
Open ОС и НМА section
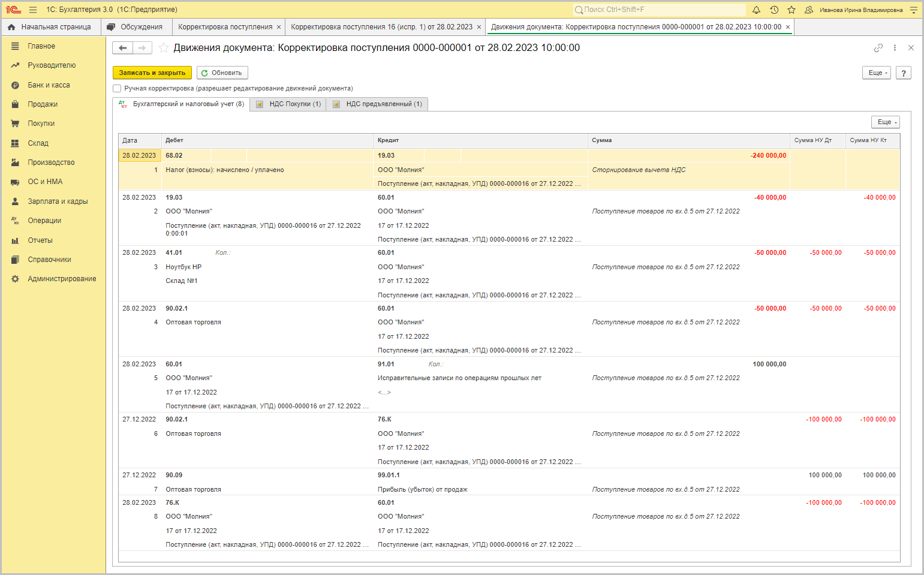45,182
